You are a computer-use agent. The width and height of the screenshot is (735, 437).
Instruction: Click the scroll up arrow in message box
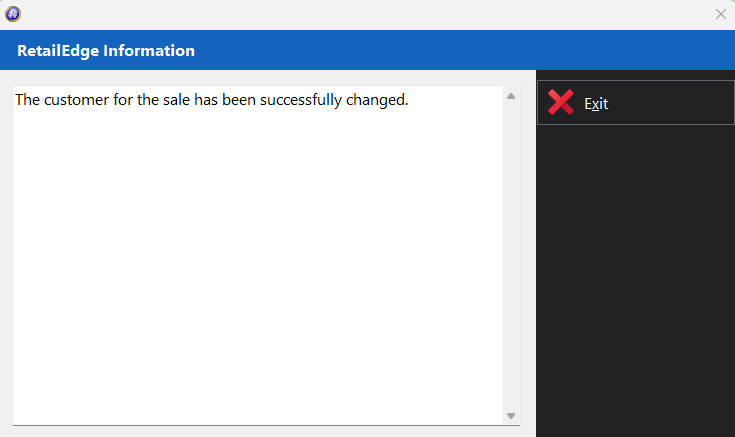click(511, 96)
